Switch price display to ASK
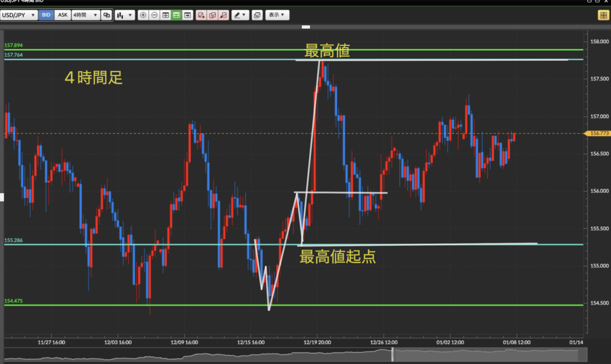This screenshot has height=364, width=611. point(62,15)
